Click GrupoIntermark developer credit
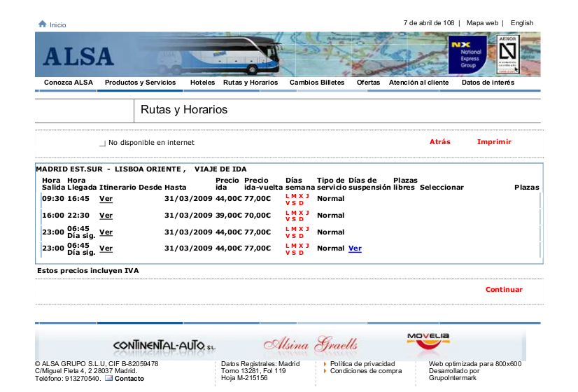Screen dimensions: 578x392 click(x=452, y=378)
